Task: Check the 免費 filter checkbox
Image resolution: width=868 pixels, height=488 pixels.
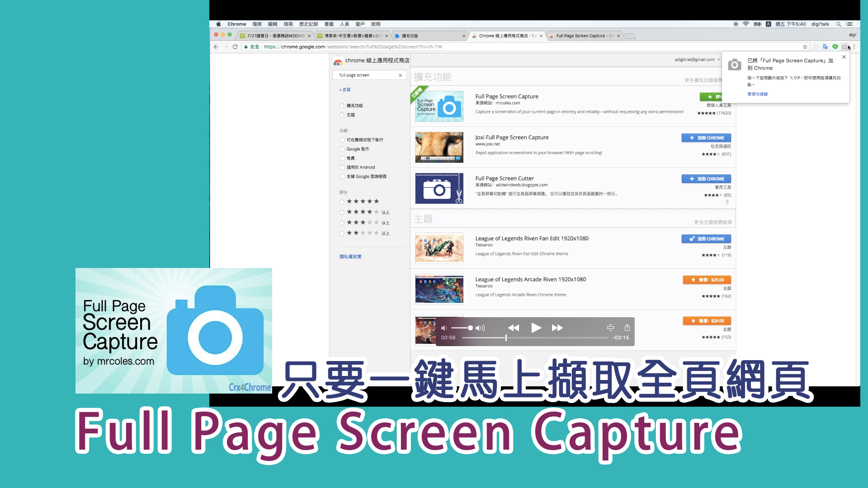Action: (342, 158)
